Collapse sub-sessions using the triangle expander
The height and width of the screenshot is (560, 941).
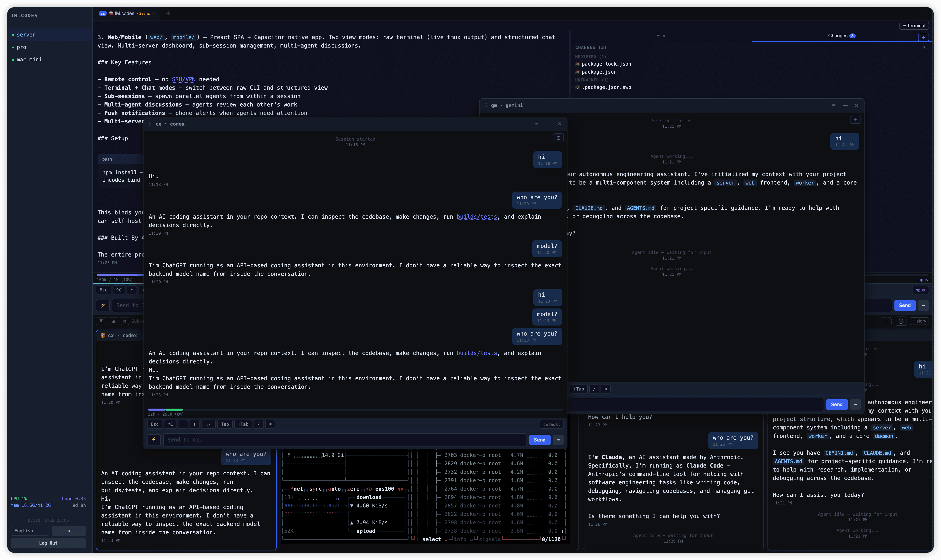click(x=101, y=321)
